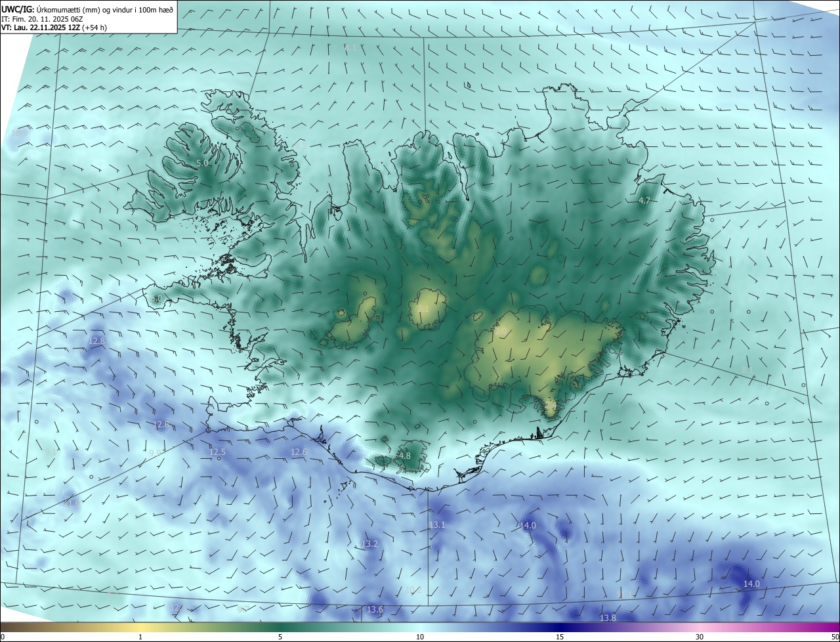Click the '4.7' value in northeast Iceland
The width and height of the screenshot is (840, 642).
(644, 200)
